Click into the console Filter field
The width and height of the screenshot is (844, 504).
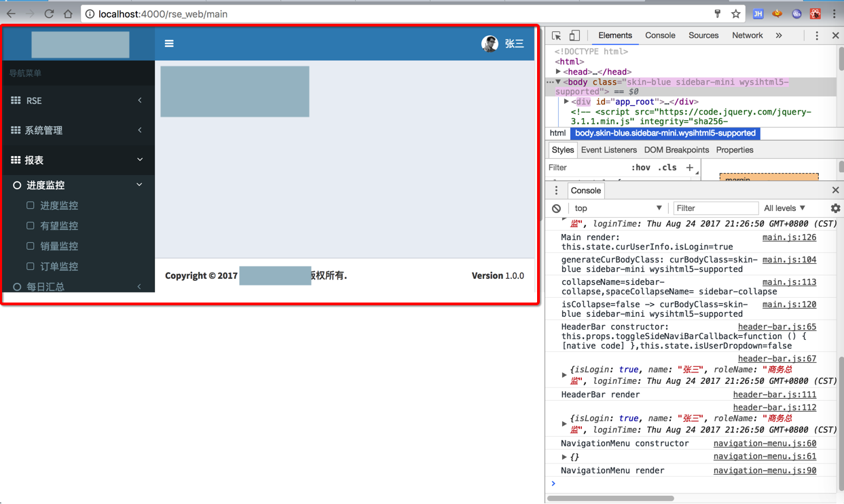(715, 208)
